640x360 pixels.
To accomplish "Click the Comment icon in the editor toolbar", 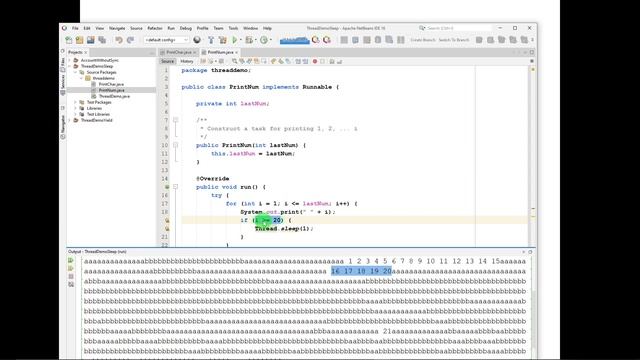I will [x=332, y=61].
